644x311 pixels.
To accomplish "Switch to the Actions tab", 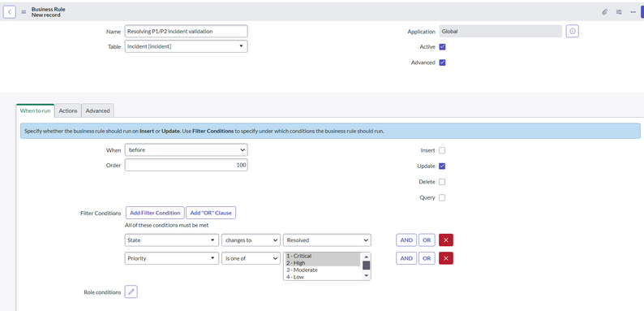I will pos(68,110).
